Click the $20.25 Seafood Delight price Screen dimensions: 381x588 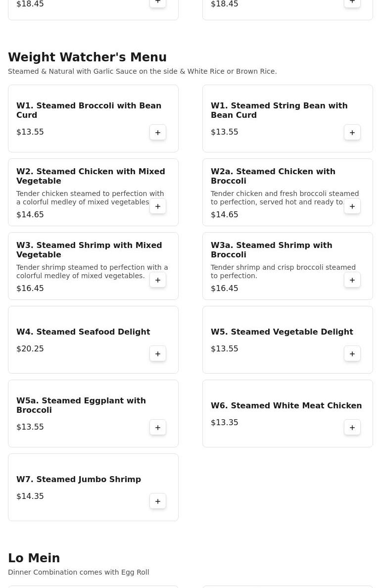point(30,349)
